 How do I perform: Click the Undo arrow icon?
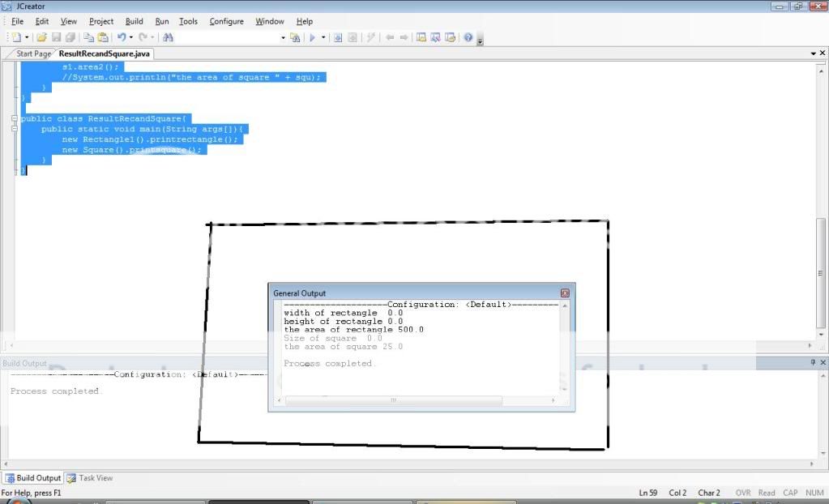(x=121, y=37)
